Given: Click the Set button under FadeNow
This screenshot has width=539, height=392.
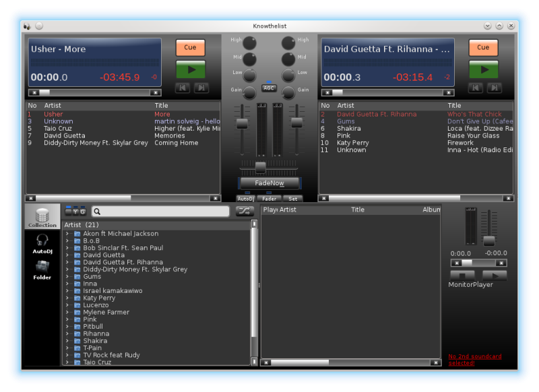Looking at the screenshot, I should pos(293,199).
